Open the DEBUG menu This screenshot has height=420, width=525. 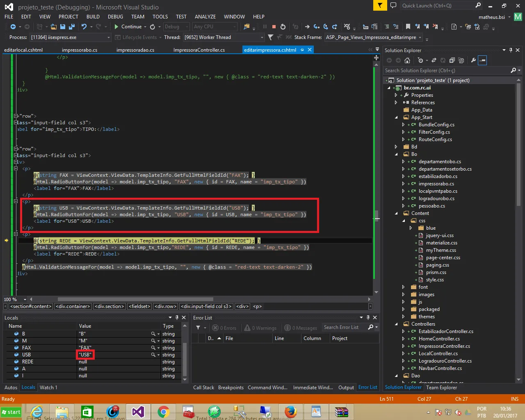click(x=115, y=17)
